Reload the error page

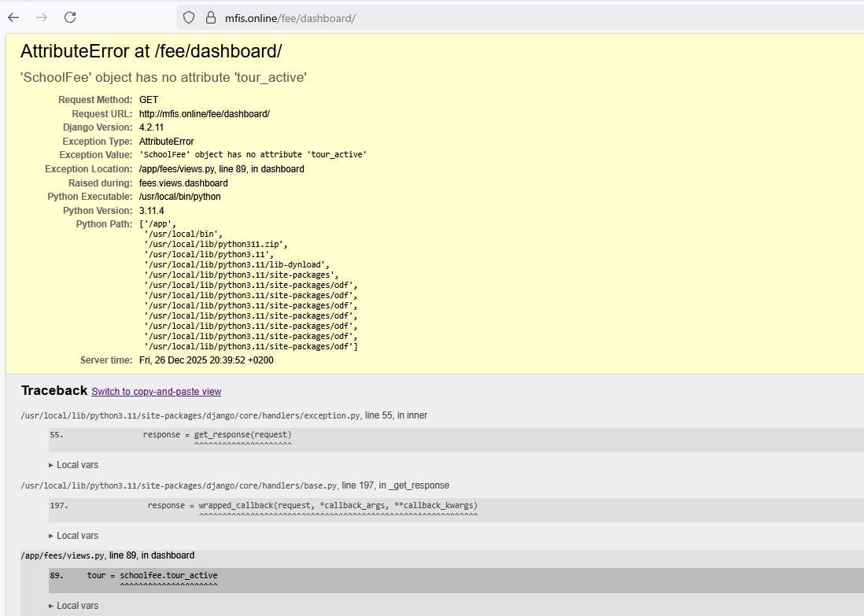tap(70, 17)
